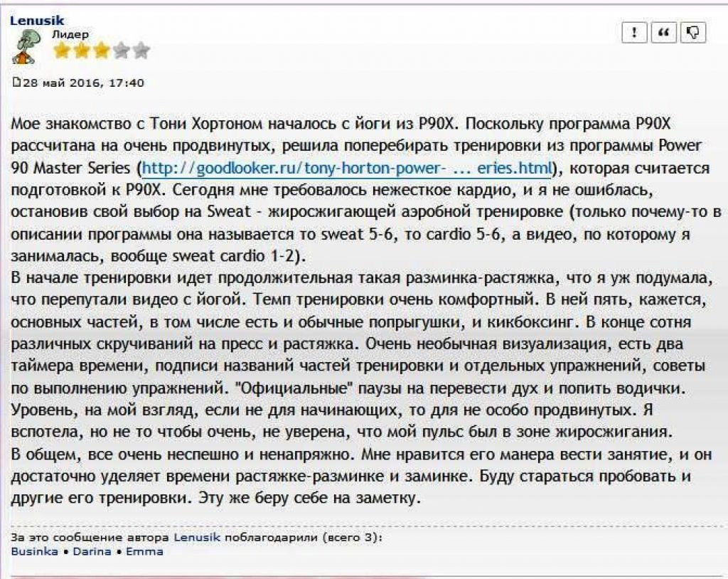The image size is (728, 579).
Task: Click the fourth gray rank star
Action: [121, 51]
